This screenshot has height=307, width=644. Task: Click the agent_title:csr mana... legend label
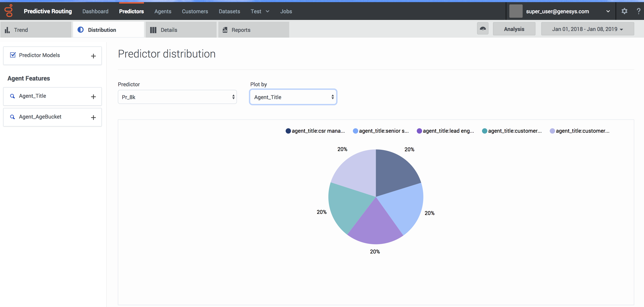point(318,131)
